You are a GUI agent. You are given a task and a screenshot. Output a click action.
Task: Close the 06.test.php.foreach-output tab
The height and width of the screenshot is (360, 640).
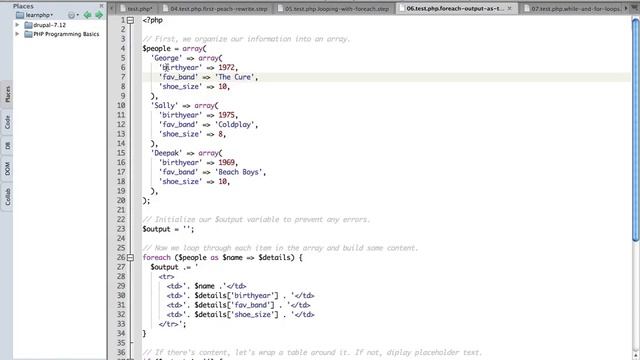coord(509,8)
